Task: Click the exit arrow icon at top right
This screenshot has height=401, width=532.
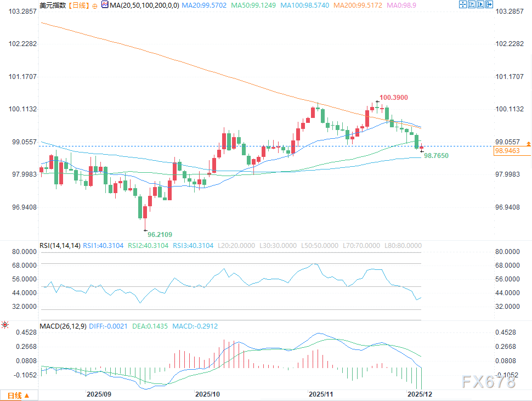Action: coord(490,5)
